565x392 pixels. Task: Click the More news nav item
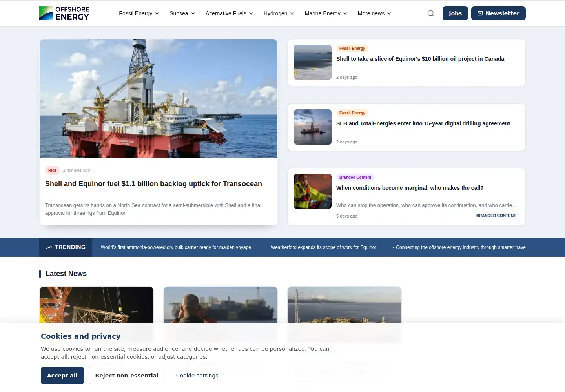point(371,13)
